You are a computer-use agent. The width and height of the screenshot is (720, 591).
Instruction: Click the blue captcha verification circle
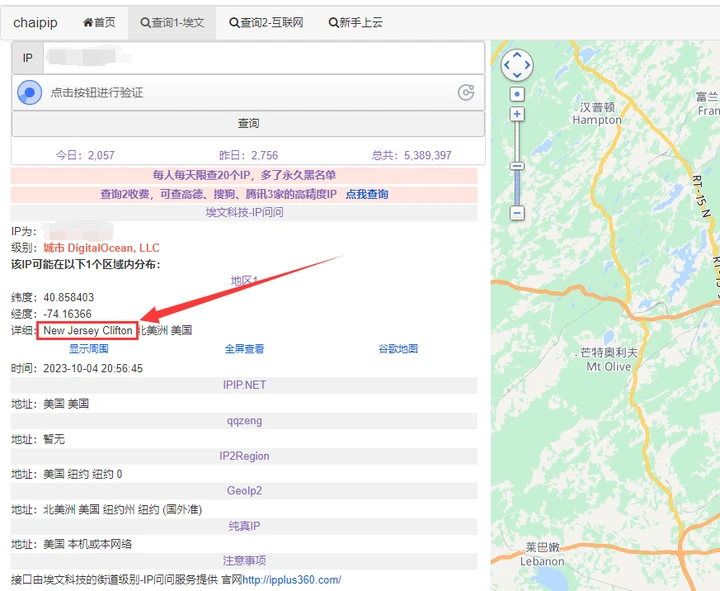pyautogui.click(x=29, y=92)
